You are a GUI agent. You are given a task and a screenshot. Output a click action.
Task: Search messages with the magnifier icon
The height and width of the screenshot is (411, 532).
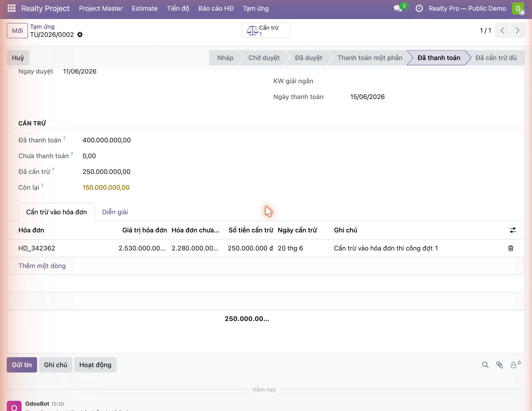click(485, 365)
